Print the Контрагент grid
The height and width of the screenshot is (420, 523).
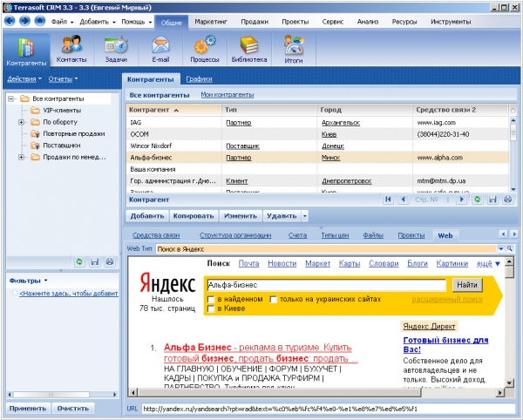pyautogui.click(x=507, y=200)
